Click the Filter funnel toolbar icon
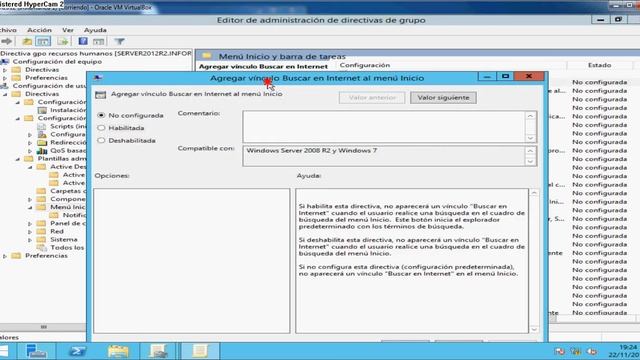The height and width of the screenshot is (360, 640). click(x=119, y=41)
